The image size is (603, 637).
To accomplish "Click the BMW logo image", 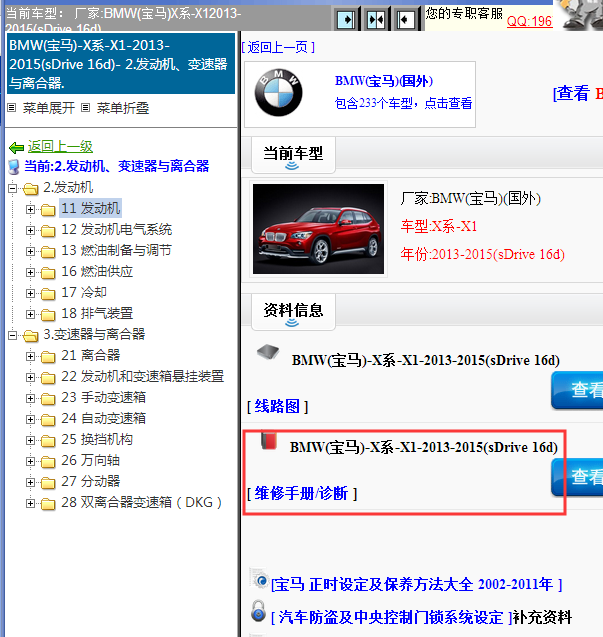I will point(278,93).
